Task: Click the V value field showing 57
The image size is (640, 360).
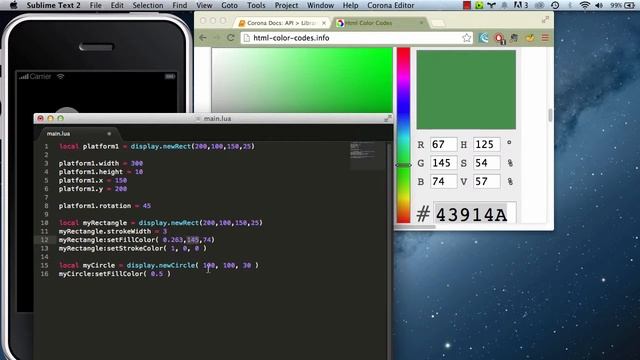Action: coord(487,181)
